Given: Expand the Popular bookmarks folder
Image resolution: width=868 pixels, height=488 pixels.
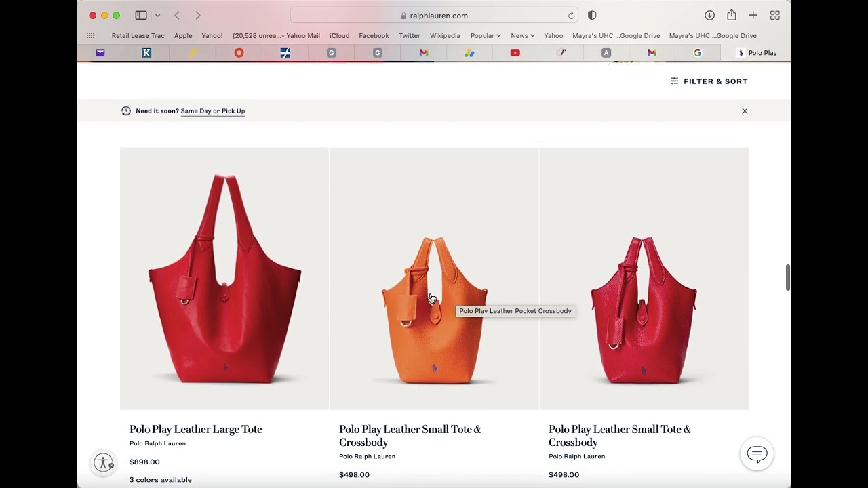Looking at the screenshot, I should 486,35.
